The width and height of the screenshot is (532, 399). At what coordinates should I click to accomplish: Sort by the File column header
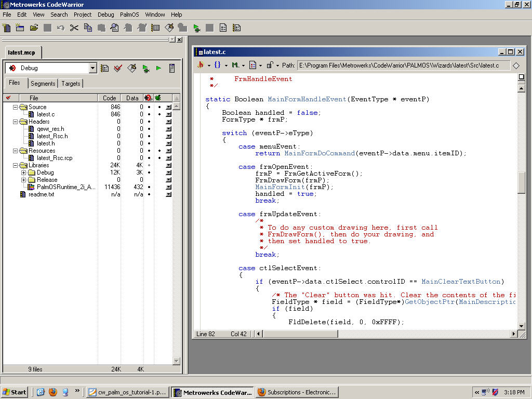click(x=58, y=98)
